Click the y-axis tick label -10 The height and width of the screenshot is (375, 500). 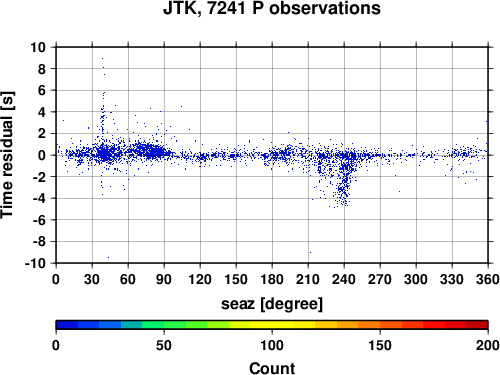click(x=35, y=263)
